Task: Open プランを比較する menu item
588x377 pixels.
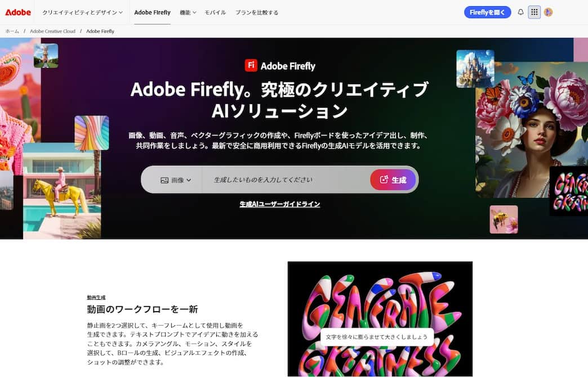Action: 257,12
